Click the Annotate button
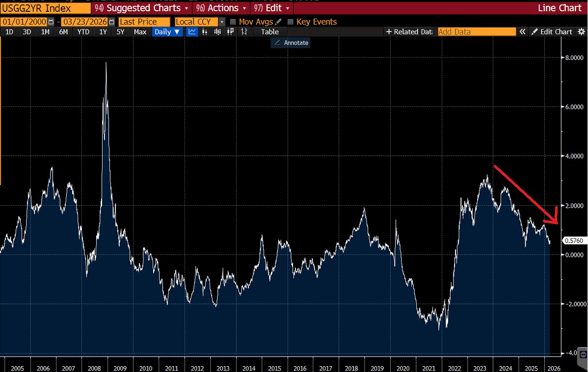Viewport: 588px width, 372px height. 291,43
